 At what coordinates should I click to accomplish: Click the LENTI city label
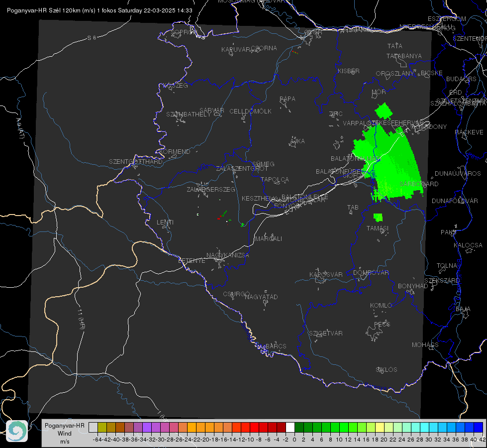pyautogui.click(x=165, y=223)
